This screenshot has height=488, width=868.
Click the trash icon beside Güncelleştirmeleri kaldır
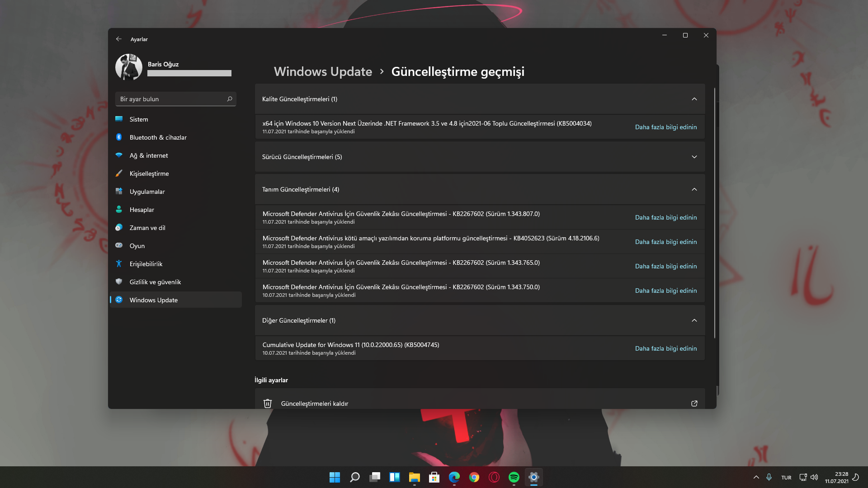click(268, 404)
